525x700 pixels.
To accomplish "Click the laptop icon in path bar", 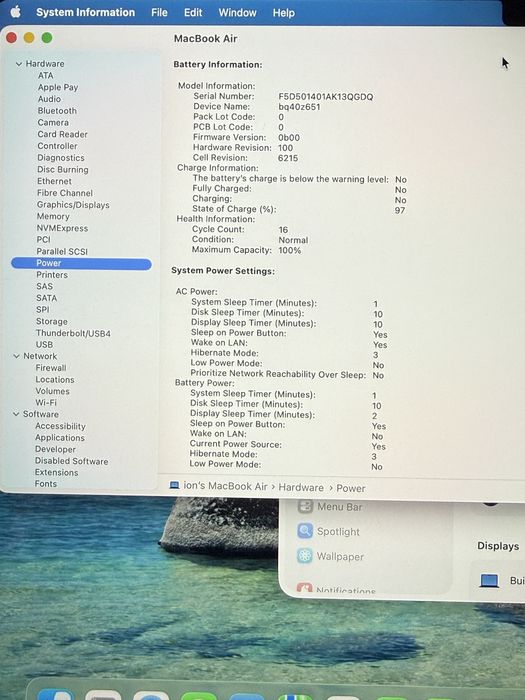I will [x=175, y=485].
